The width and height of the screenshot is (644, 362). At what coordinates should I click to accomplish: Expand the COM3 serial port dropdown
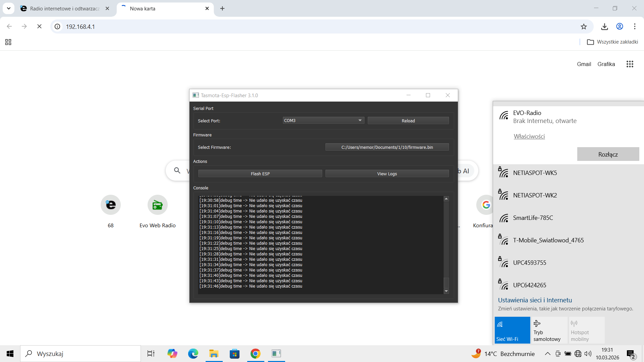click(x=323, y=120)
